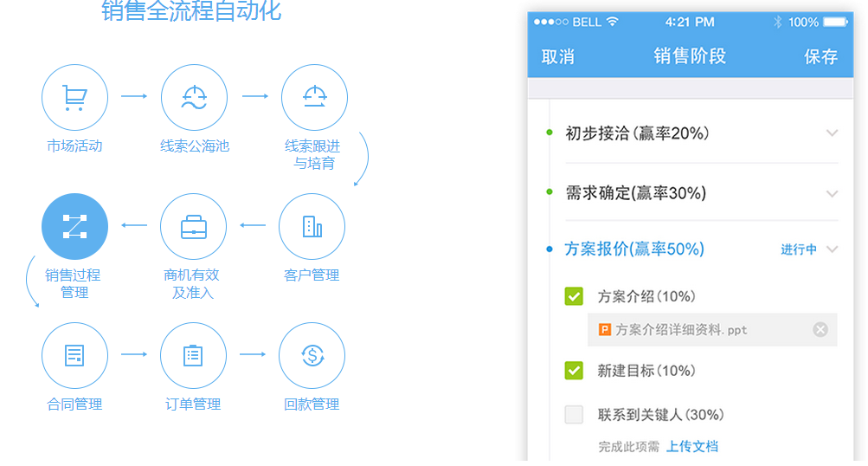Click the 客户管理 building icon
This screenshot has width=868, height=466.
point(312,227)
